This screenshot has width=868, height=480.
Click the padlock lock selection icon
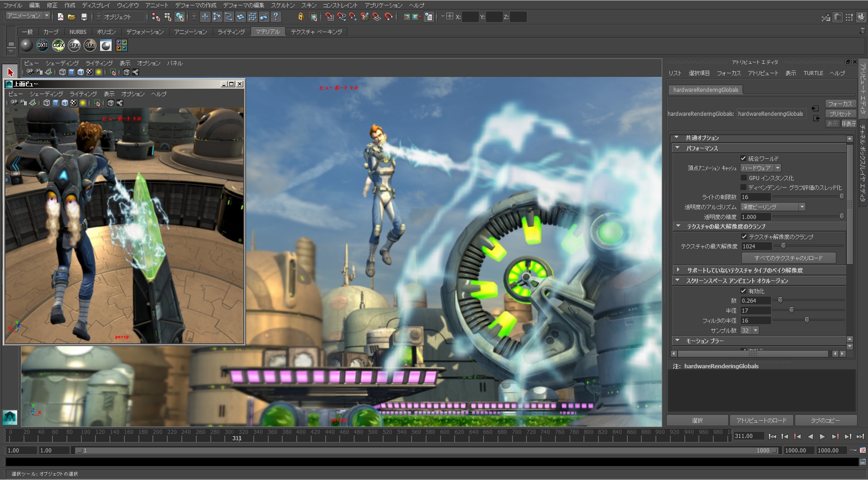pos(300,17)
